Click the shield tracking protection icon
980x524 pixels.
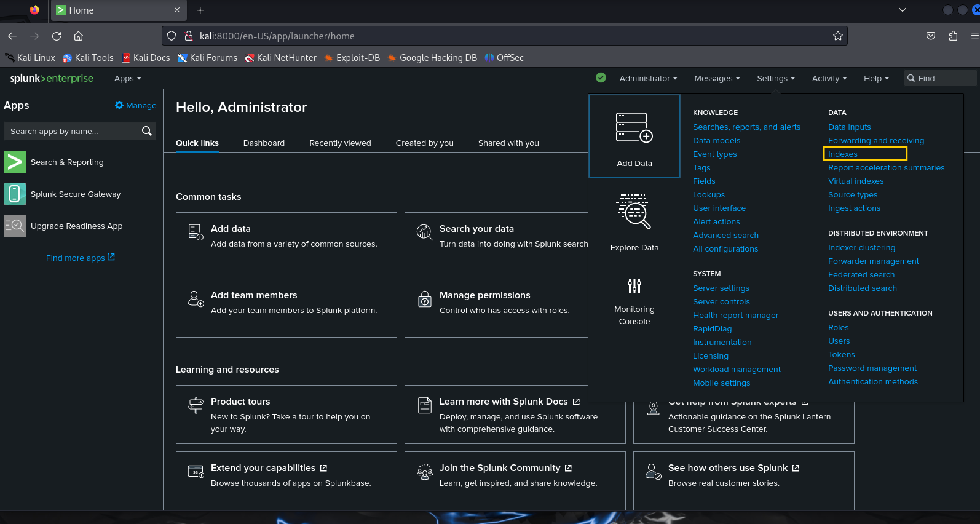172,36
